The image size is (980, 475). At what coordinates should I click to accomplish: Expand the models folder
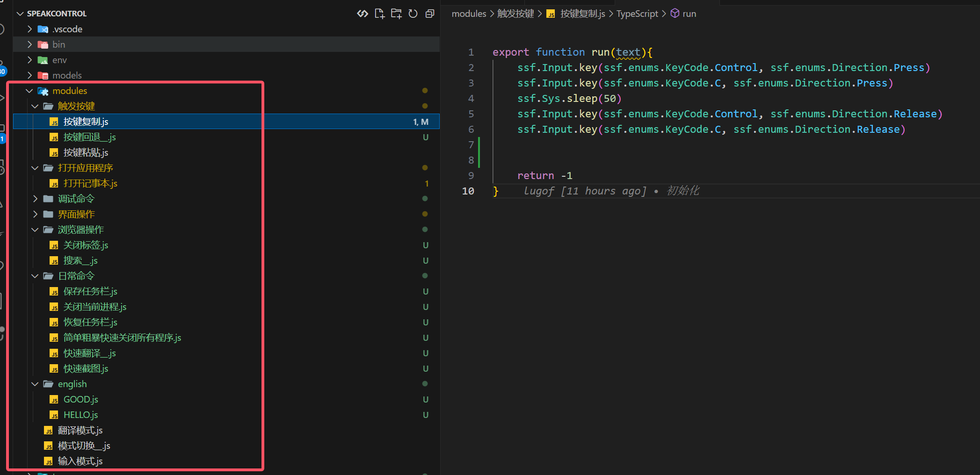30,75
